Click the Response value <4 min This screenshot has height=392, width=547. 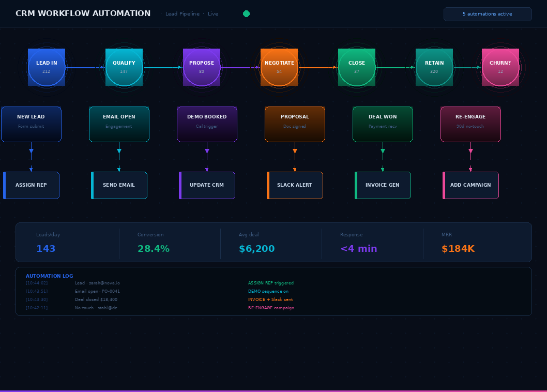pyautogui.click(x=359, y=249)
